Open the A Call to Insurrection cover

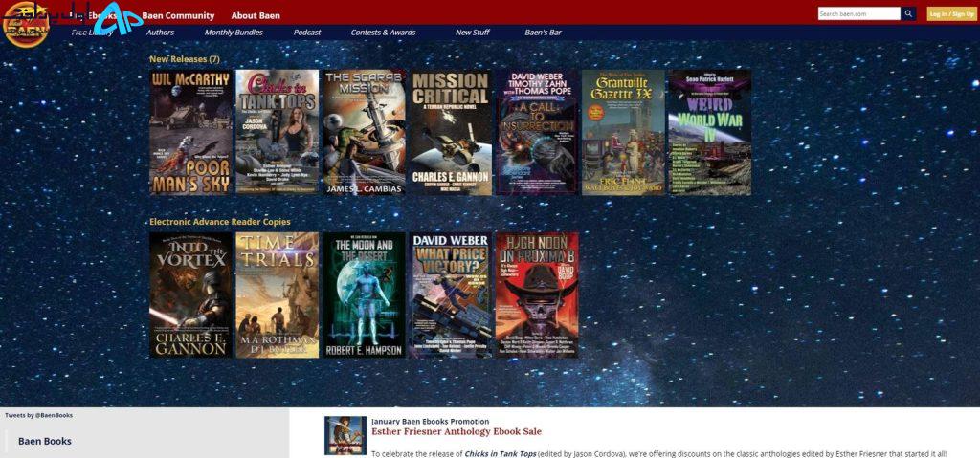pos(537,133)
